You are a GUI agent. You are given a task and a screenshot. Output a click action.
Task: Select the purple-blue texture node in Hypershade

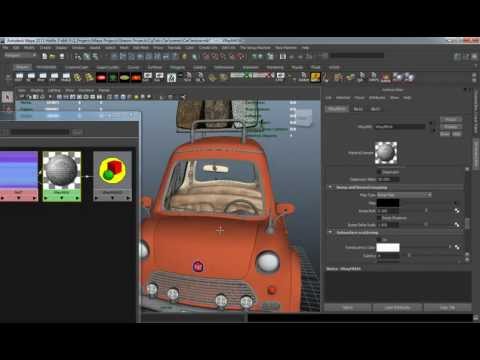click(19, 176)
